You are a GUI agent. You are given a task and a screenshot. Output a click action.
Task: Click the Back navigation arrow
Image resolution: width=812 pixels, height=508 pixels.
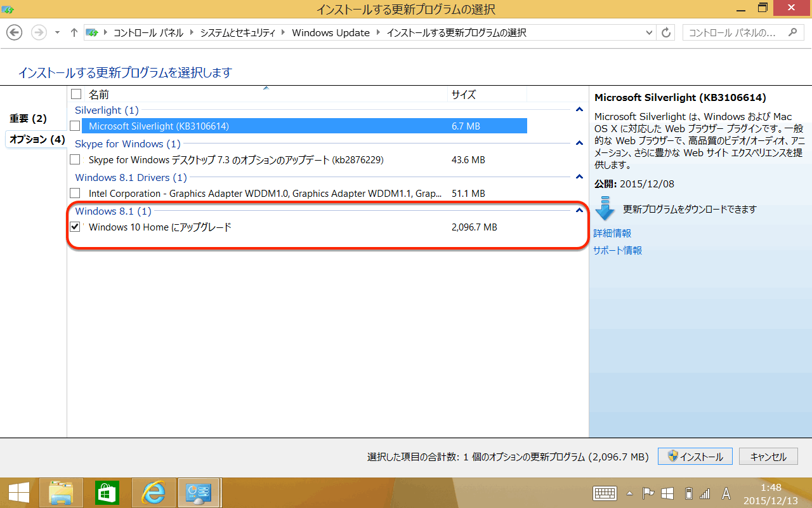point(15,32)
